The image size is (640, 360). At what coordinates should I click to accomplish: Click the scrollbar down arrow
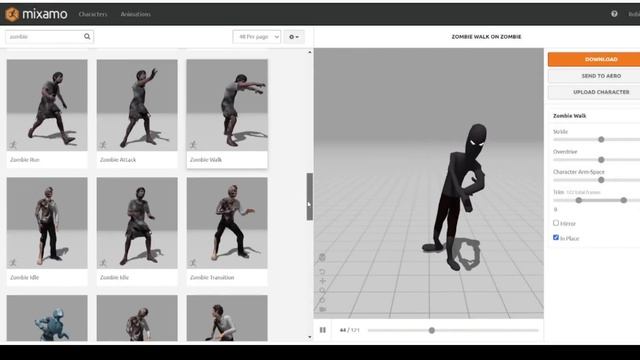click(x=309, y=337)
